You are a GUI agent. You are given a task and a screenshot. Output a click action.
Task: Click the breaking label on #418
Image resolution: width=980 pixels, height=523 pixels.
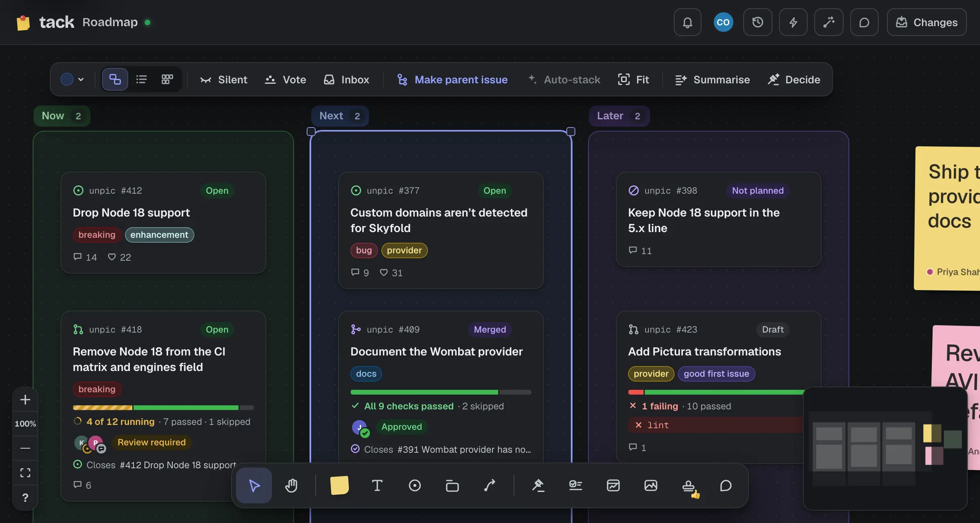point(97,389)
